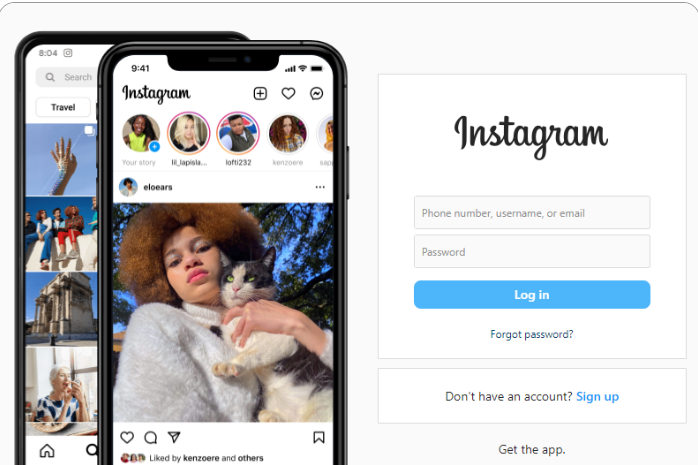
Task: Like the post with heart icon
Action: (x=127, y=437)
